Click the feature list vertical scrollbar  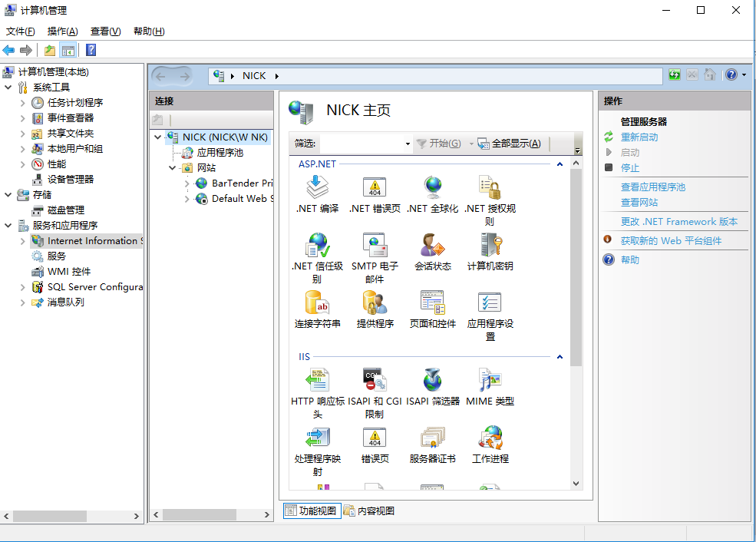tap(576, 269)
